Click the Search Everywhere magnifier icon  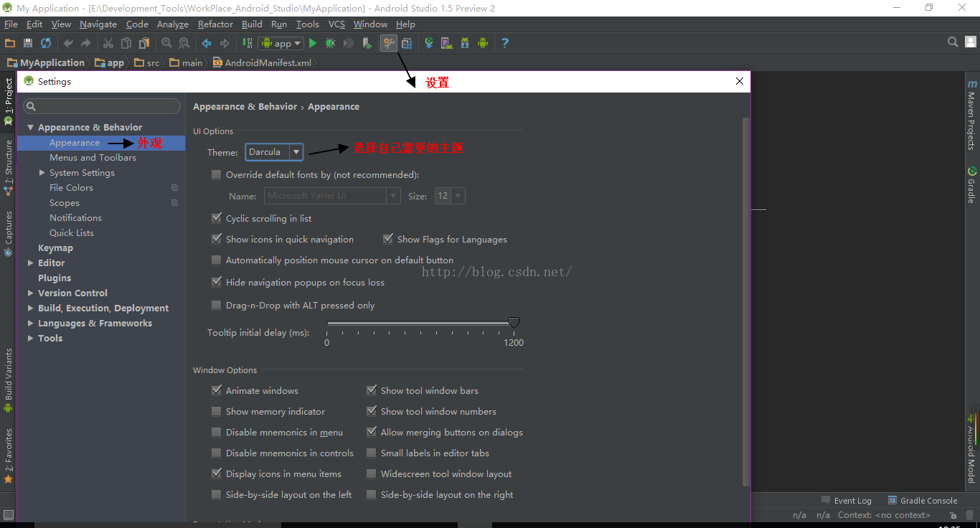(953, 42)
